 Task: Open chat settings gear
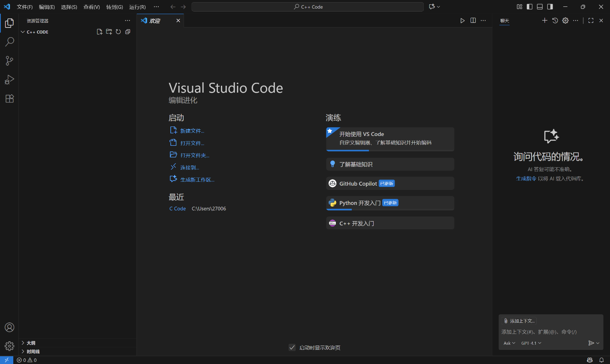click(x=565, y=21)
